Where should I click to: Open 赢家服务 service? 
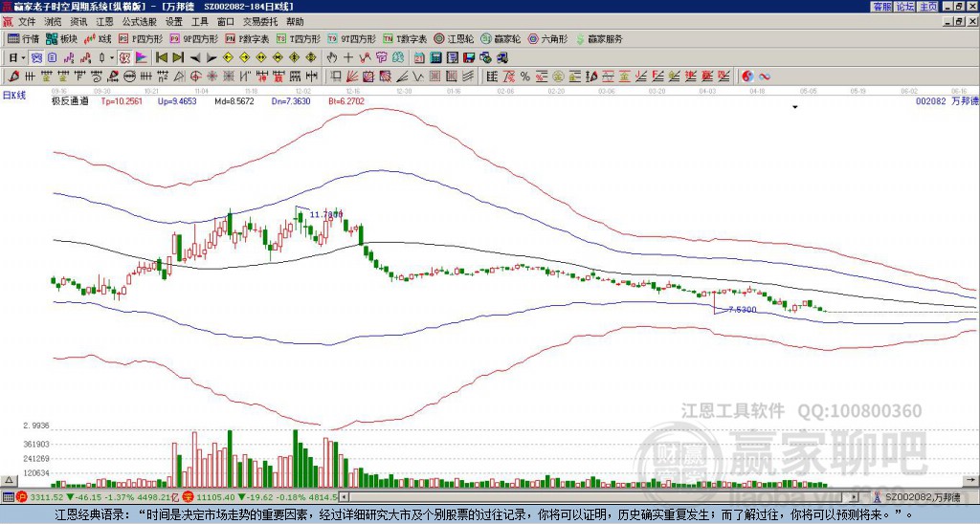599,38
